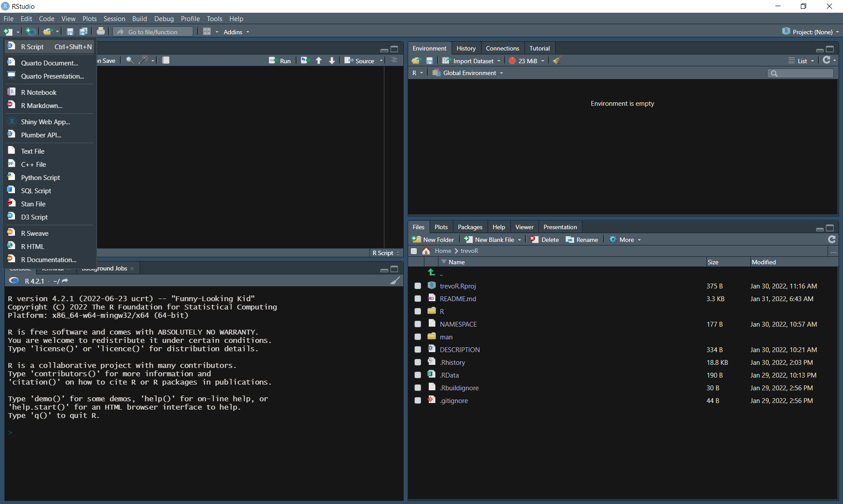Click the New Folder button

[433, 239]
